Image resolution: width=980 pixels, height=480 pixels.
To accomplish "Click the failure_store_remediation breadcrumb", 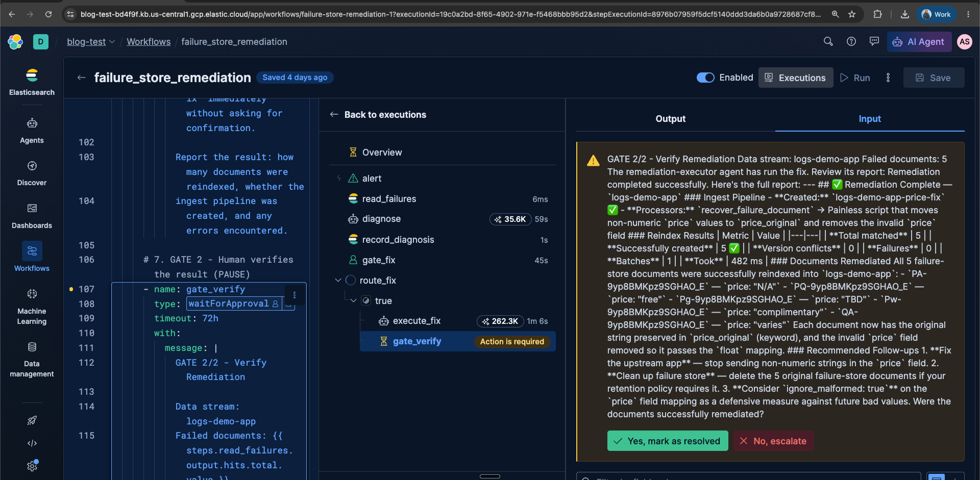I will point(234,42).
